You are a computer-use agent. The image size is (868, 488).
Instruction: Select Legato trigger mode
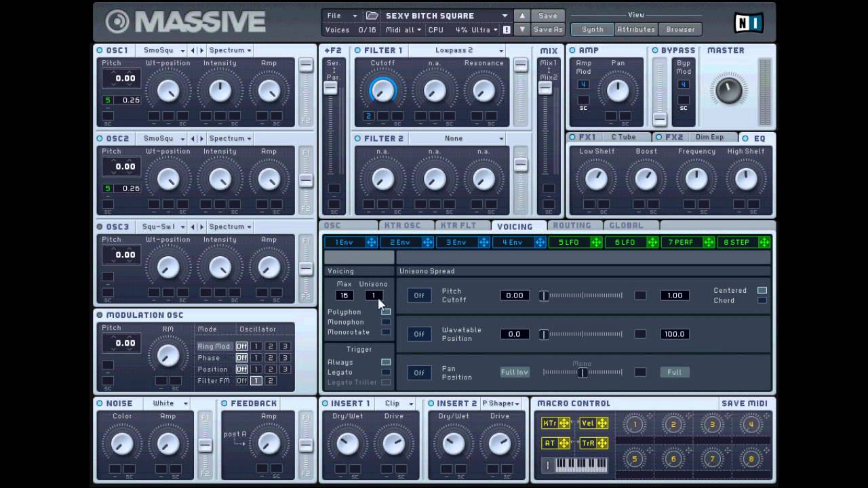[x=386, y=372]
